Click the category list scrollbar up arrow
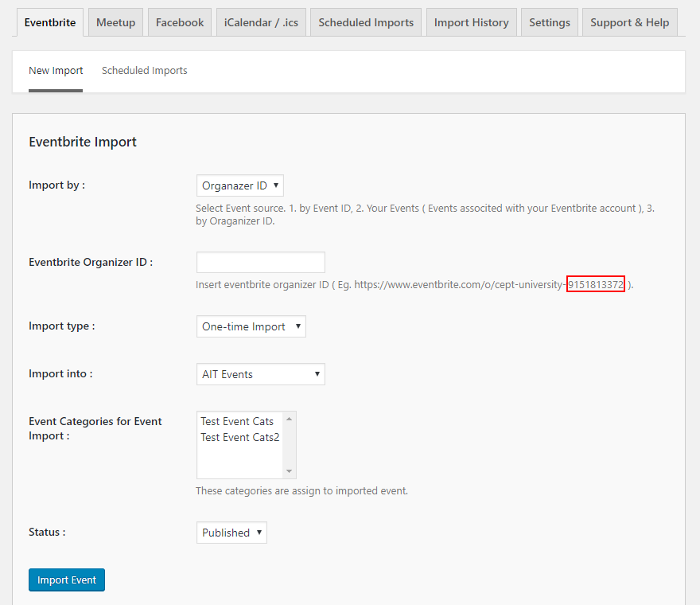The width and height of the screenshot is (700, 605). (290, 418)
